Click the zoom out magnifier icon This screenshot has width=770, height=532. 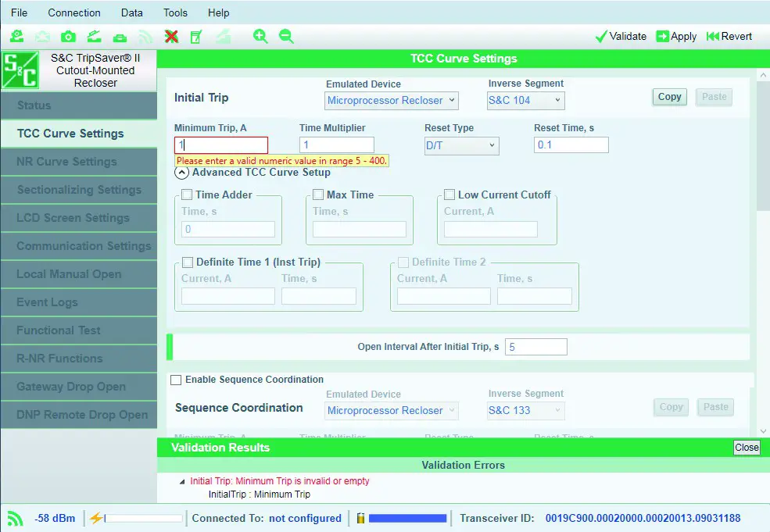[286, 36]
